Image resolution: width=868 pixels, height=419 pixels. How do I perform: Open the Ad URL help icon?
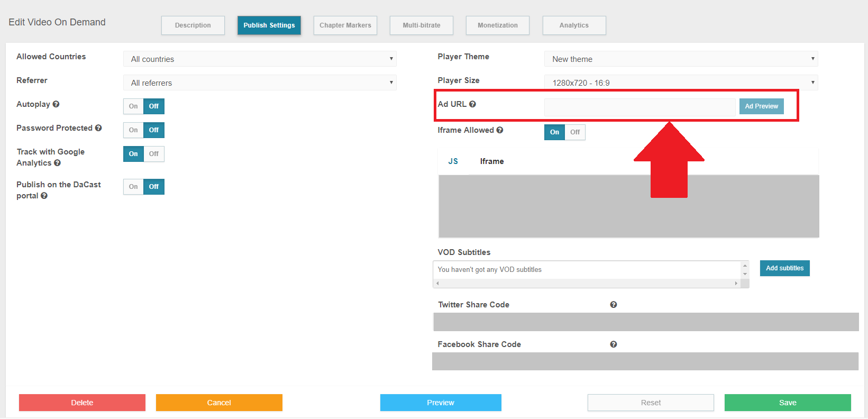pyautogui.click(x=472, y=104)
